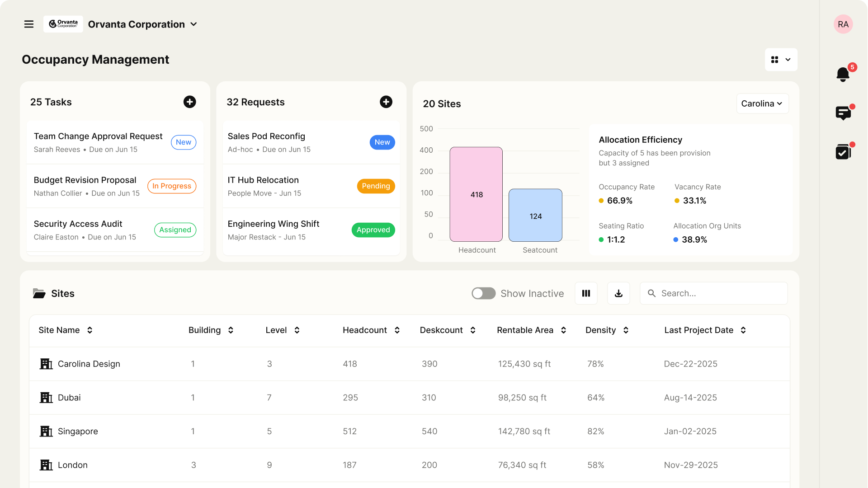This screenshot has height=488, width=868.
Task: Add a new task with plus icon
Action: click(x=189, y=102)
